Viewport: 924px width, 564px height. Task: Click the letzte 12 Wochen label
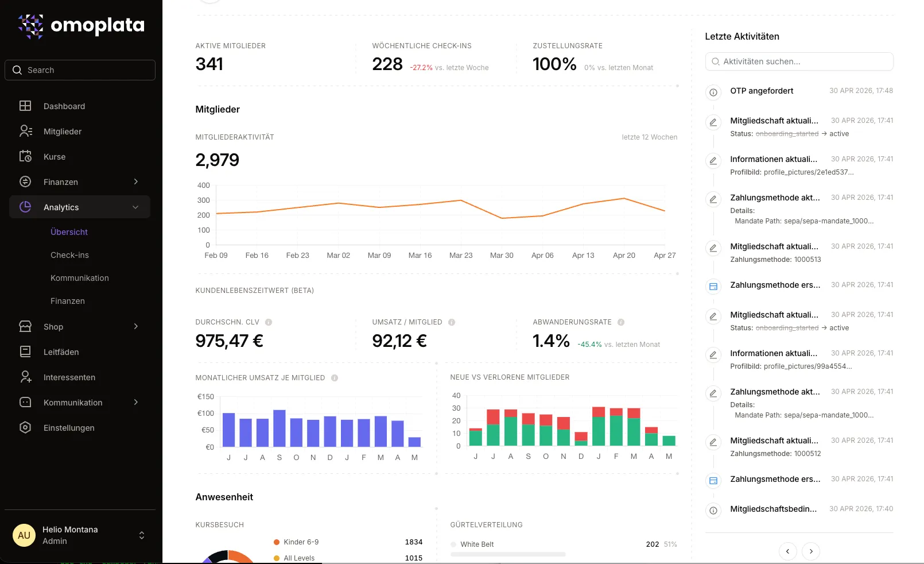(649, 137)
